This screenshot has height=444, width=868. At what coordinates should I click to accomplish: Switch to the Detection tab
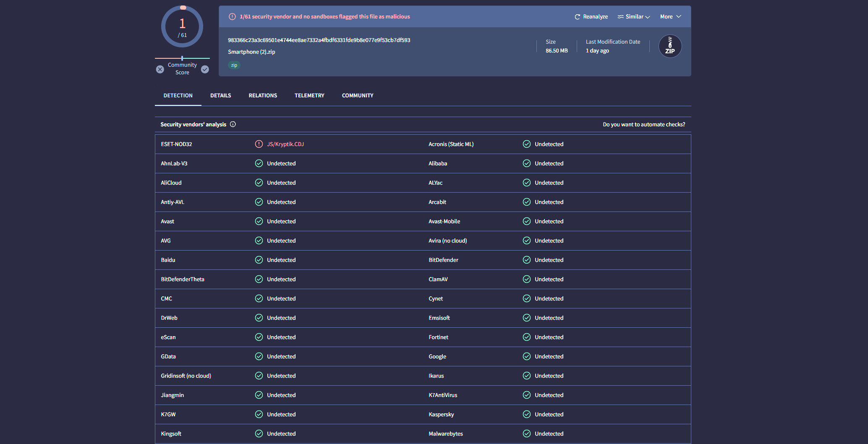tap(178, 96)
